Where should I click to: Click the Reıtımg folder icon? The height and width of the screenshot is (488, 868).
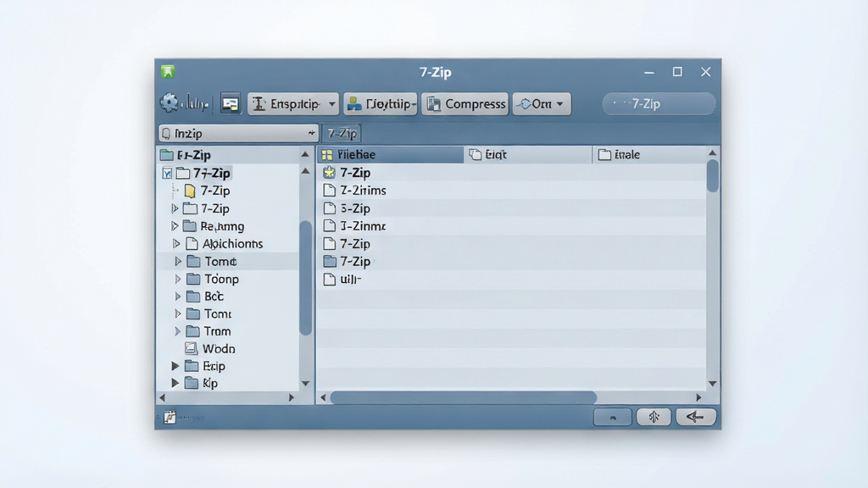click(x=190, y=225)
